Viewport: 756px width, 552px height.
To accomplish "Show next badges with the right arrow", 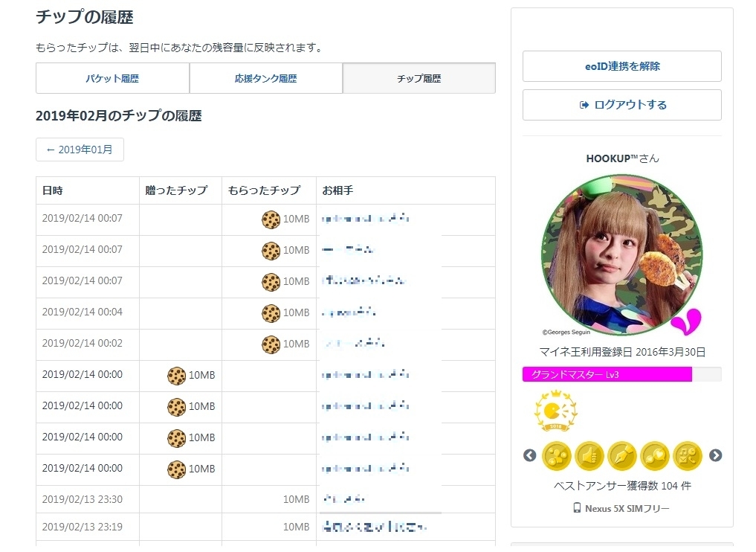I will pyautogui.click(x=716, y=455).
